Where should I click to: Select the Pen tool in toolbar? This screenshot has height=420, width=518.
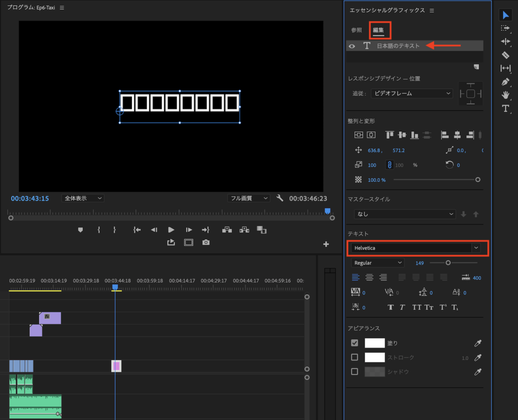coord(505,82)
